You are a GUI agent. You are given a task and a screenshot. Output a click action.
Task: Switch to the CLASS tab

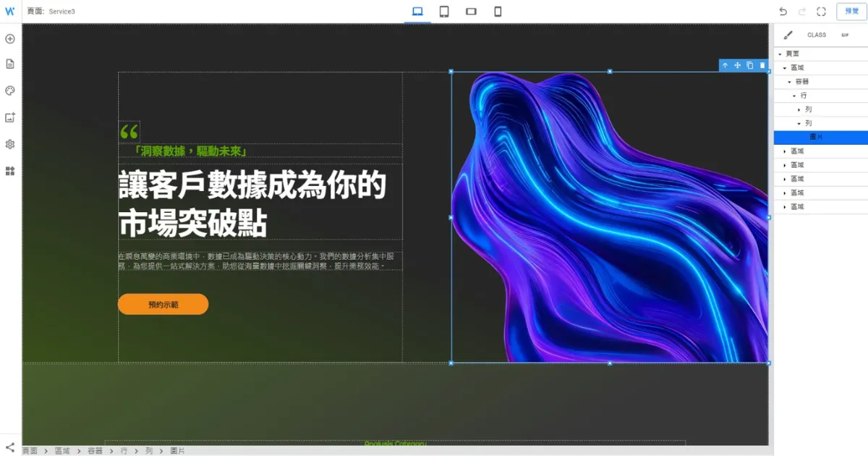coord(817,34)
